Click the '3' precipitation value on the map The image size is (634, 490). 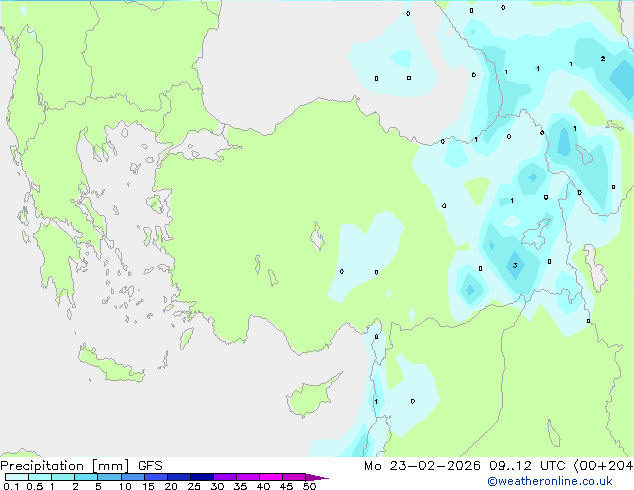pyautogui.click(x=515, y=266)
